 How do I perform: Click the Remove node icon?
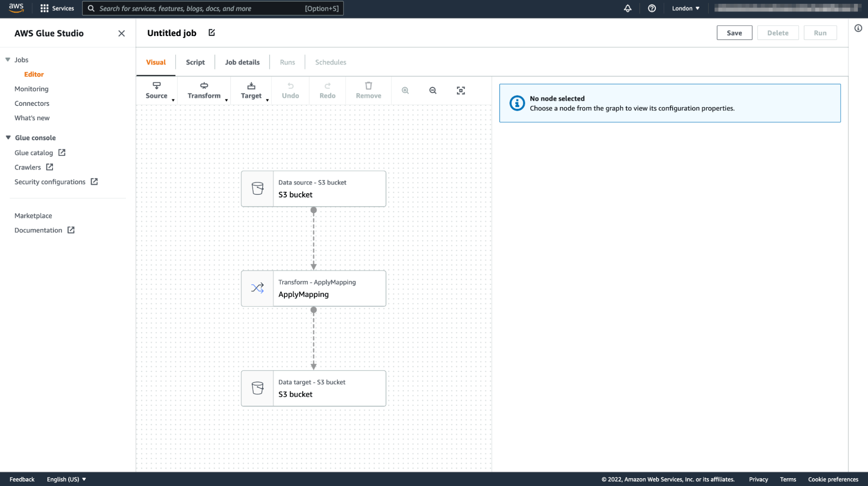click(x=368, y=85)
